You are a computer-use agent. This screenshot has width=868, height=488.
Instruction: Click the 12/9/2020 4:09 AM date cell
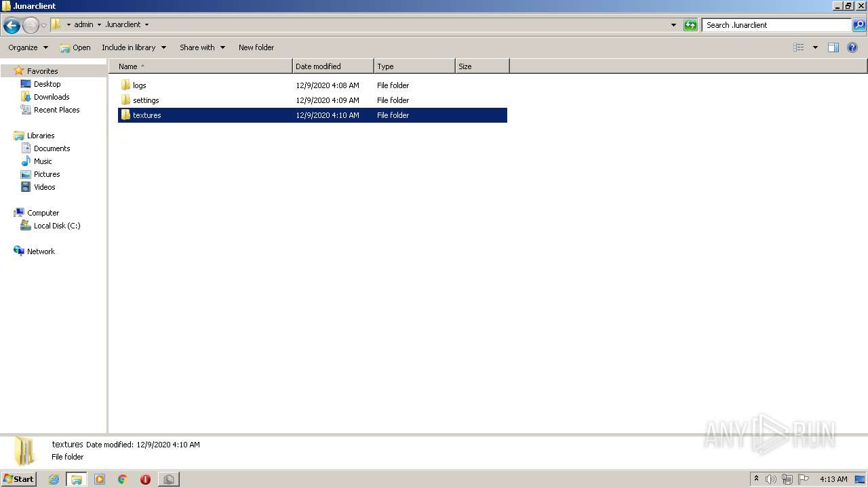click(328, 100)
